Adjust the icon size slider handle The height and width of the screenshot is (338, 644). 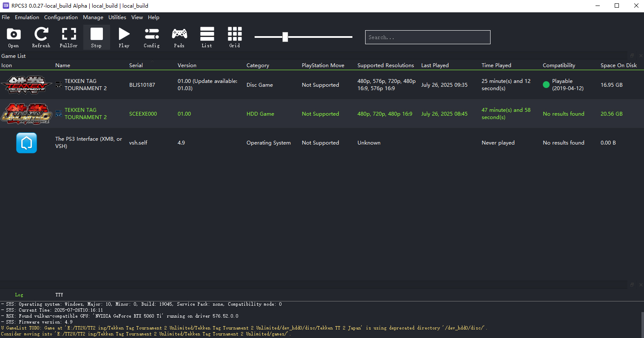[285, 37]
